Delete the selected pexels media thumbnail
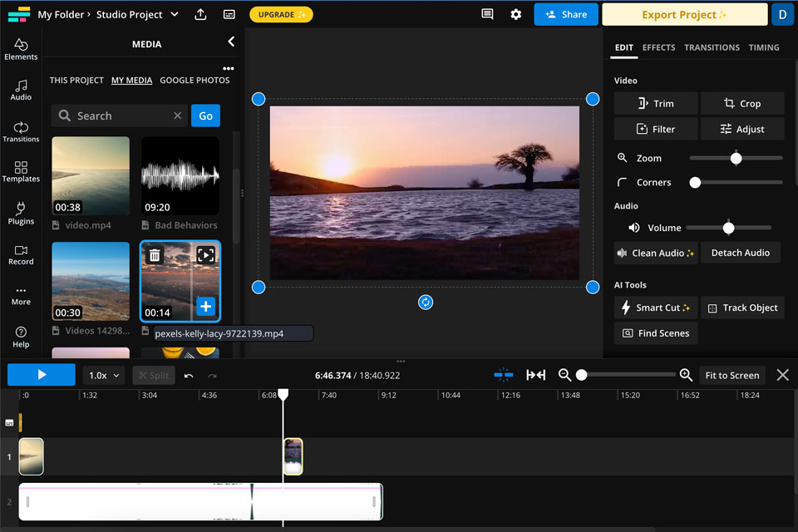Viewport: 798px width, 532px height. 155,255
